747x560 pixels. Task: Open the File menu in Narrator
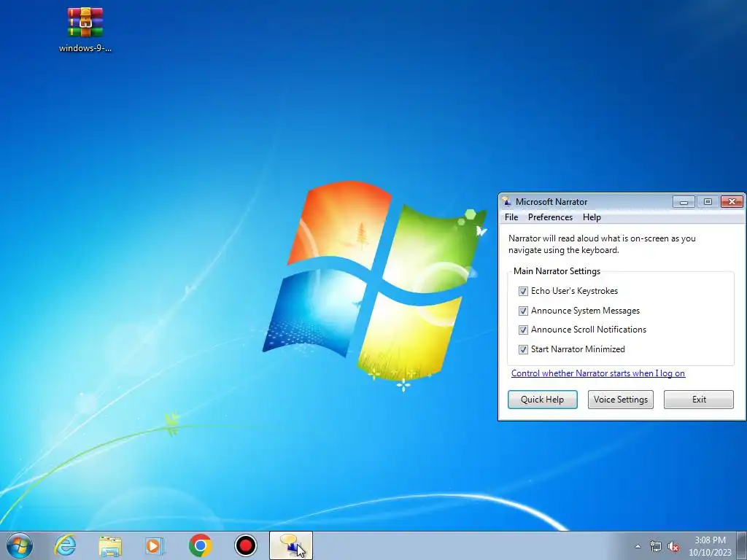pos(511,217)
